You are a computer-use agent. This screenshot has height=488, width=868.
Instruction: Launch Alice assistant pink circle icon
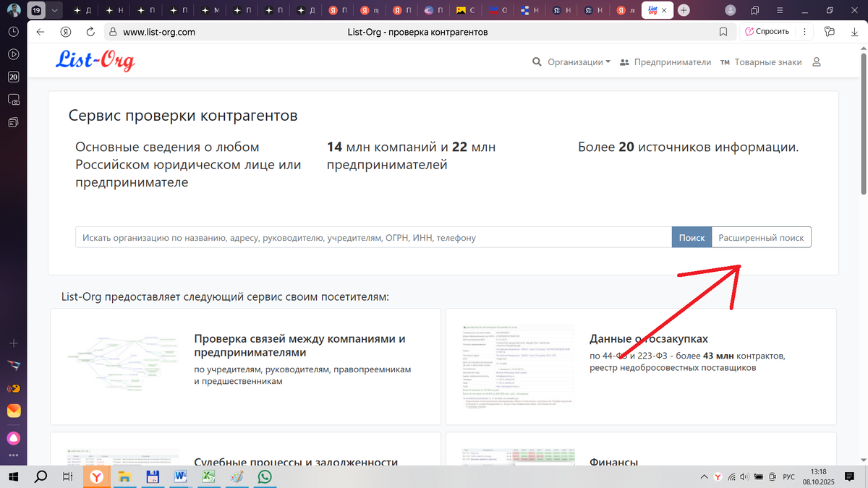click(x=13, y=437)
